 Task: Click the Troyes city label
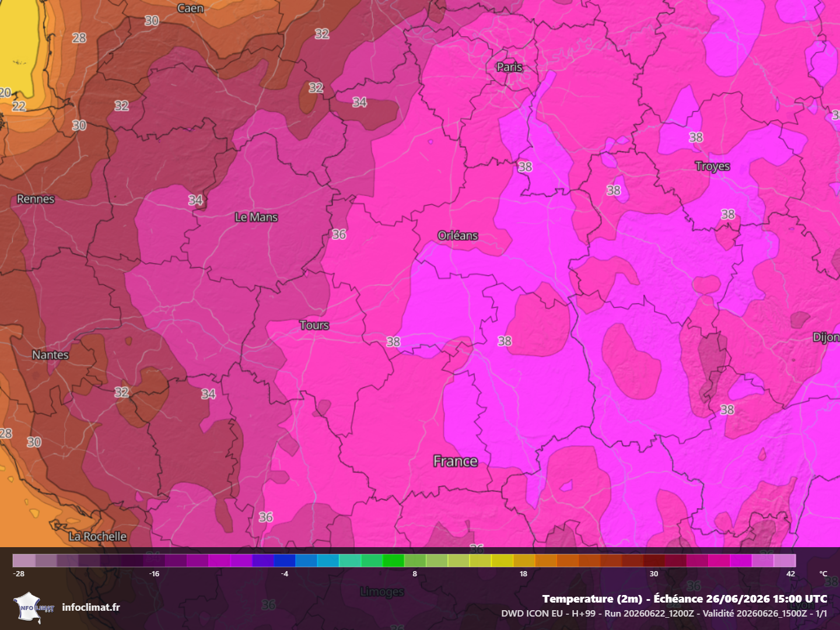(x=712, y=166)
